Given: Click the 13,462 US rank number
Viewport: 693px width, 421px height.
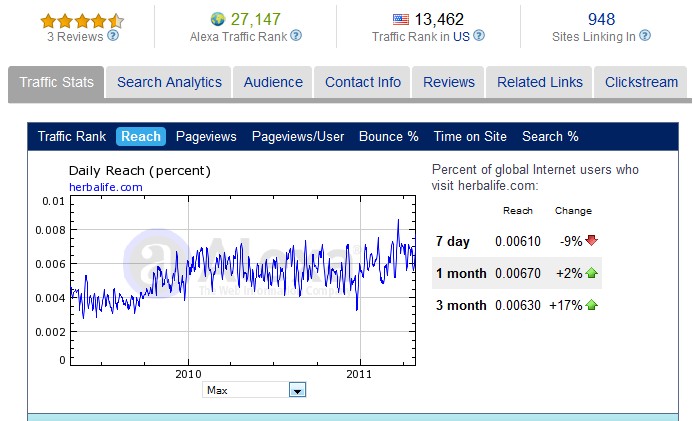Looking at the screenshot, I should [x=439, y=19].
